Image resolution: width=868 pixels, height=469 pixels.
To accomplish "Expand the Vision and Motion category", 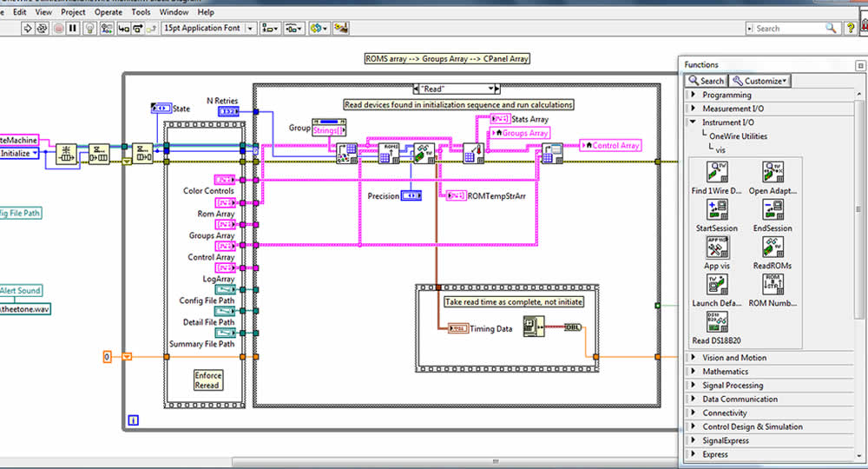I will click(770, 358).
